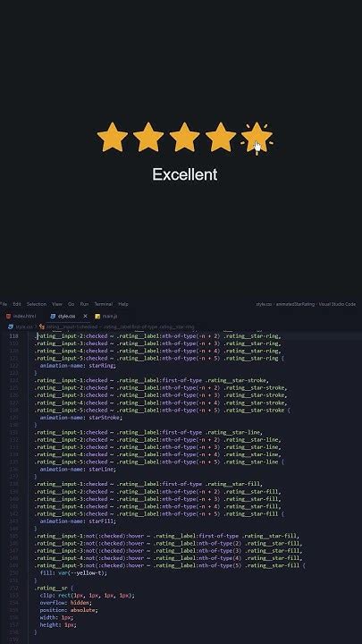This screenshot has width=362, height=644.
Task: Pick the fourth star rating
Action: tap(221, 137)
